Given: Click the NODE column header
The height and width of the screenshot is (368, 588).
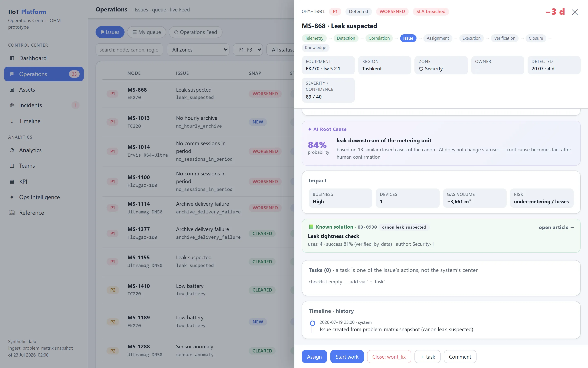Looking at the screenshot, I should (134, 73).
